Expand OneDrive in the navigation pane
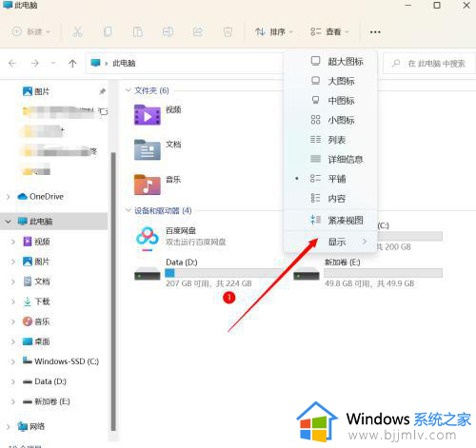The image size is (476, 448). click(9, 197)
